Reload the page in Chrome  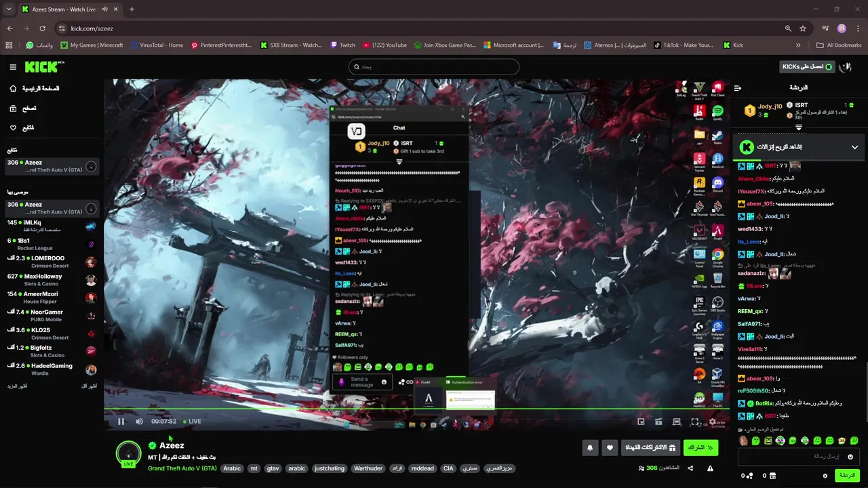42,28
